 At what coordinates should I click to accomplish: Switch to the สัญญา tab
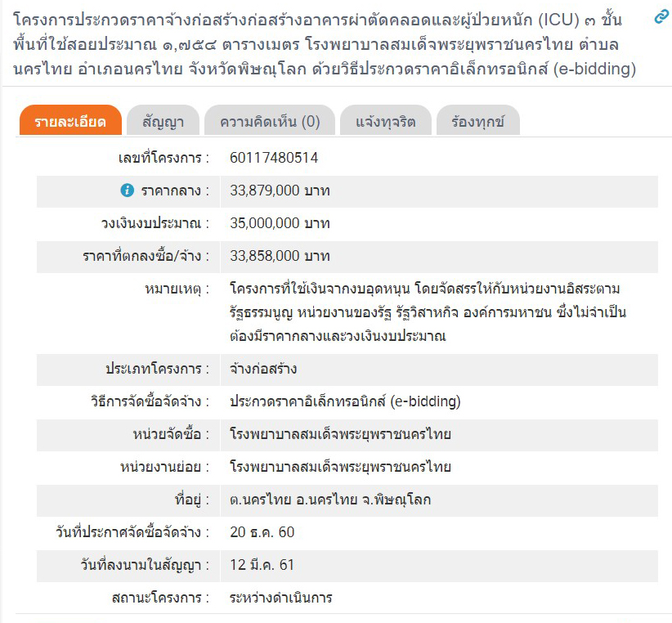(x=163, y=122)
